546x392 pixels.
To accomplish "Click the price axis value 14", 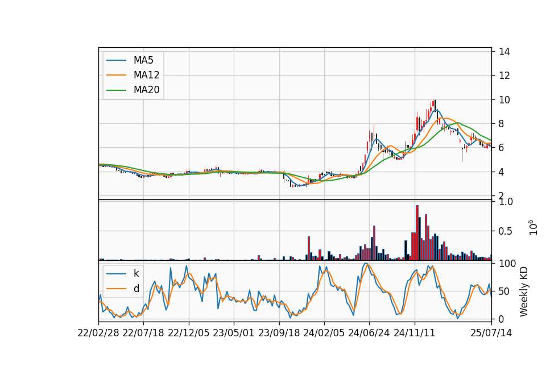I will [x=504, y=52].
